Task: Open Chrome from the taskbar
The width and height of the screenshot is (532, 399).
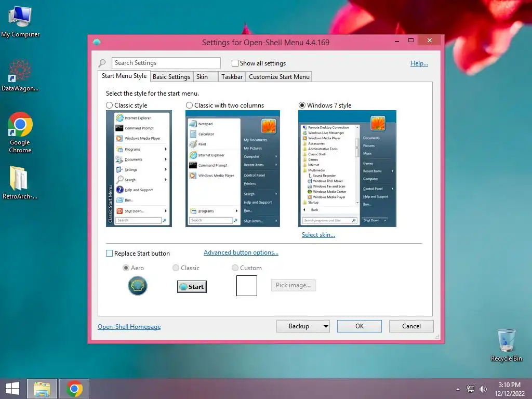Action: 74,389
